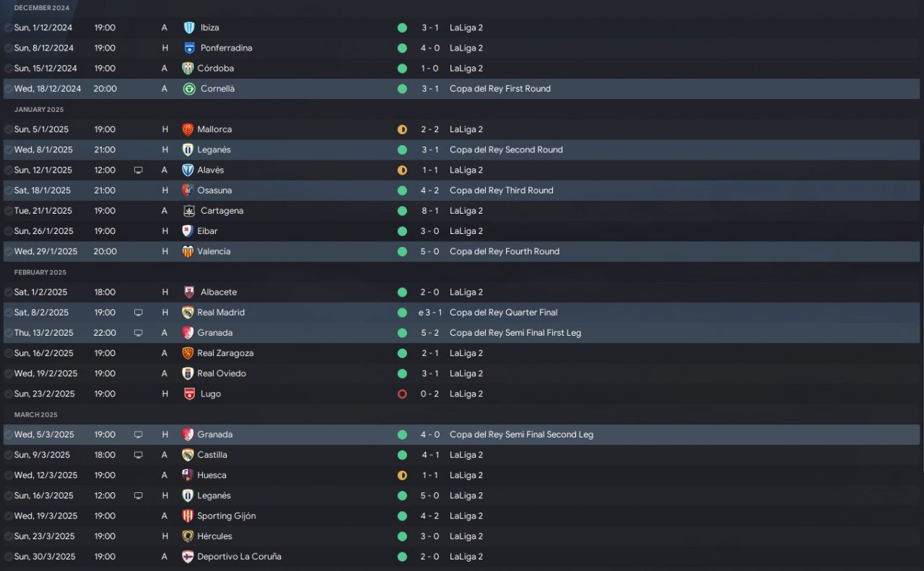Screen dimensions: 924x571
Task: Click the Mallorca club badge
Action: click(188, 129)
